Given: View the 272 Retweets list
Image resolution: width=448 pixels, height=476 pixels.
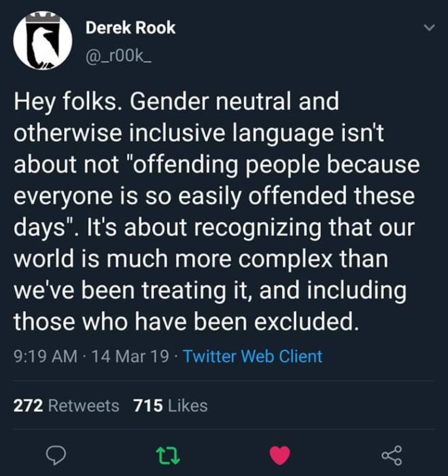Looking at the screenshot, I should tap(67, 405).
